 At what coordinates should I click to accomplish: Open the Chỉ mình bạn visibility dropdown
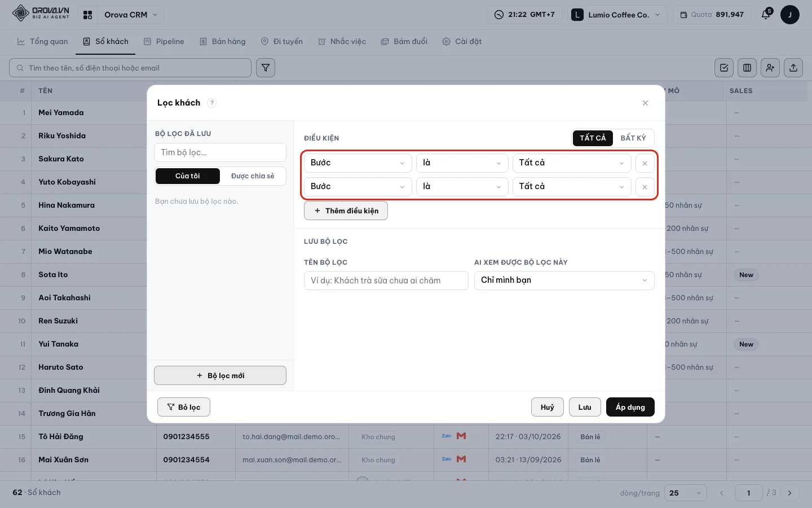click(564, 281)
